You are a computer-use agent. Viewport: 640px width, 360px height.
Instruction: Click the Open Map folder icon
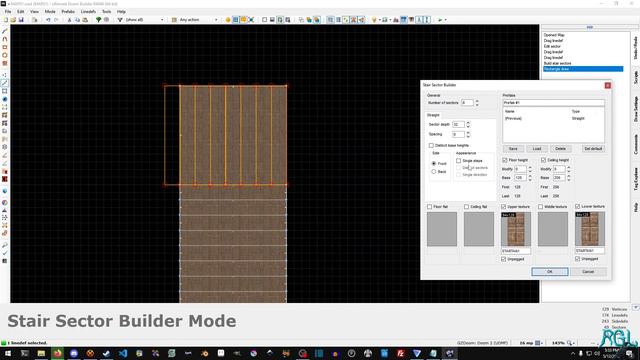coord(13,20)
